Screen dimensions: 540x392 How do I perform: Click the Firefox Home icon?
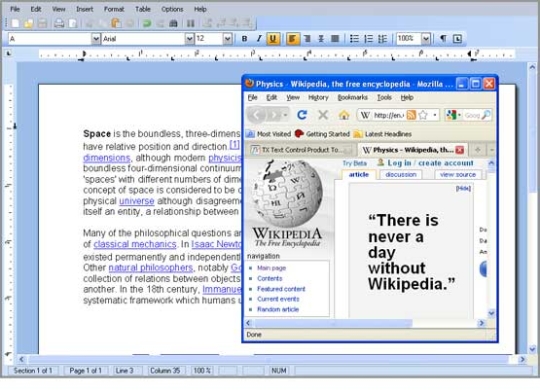click(x=344, y=115)
